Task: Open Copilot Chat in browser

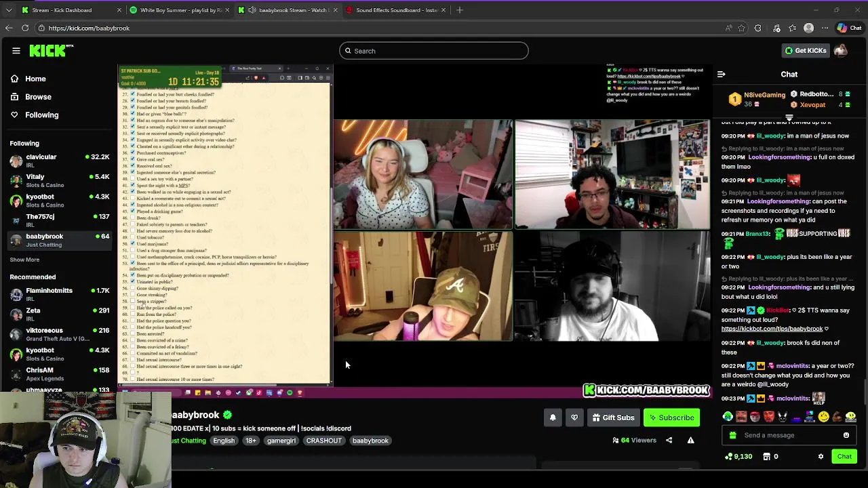Action: click(x=848, y=28)
